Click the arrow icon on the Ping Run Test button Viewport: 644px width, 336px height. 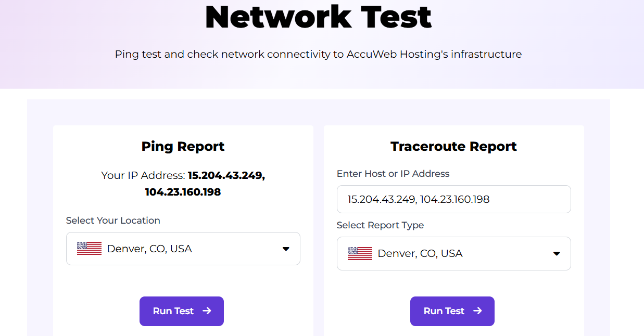[x=207, y=311]
